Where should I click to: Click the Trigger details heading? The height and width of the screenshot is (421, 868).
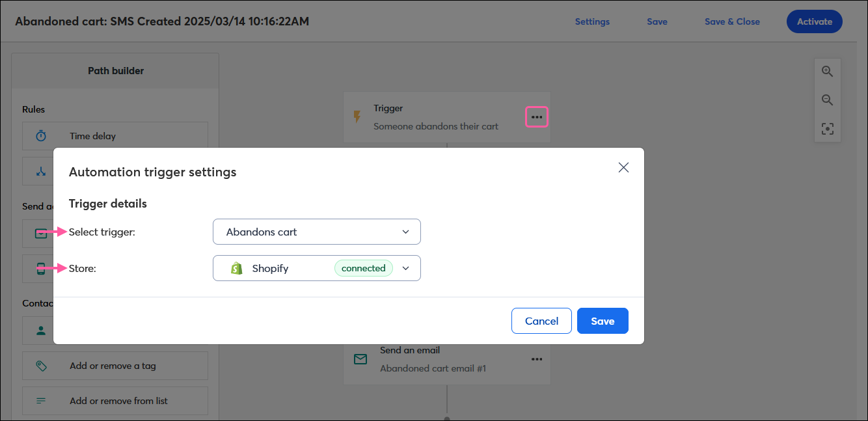[x=108, y=204]
